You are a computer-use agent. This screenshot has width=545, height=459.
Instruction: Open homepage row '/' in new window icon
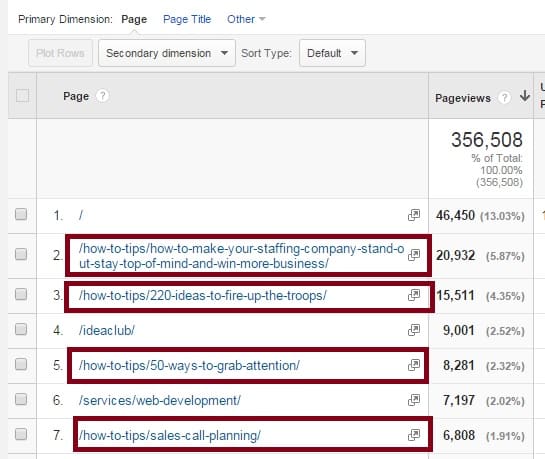pyautogui.click(x=414, y=215)
